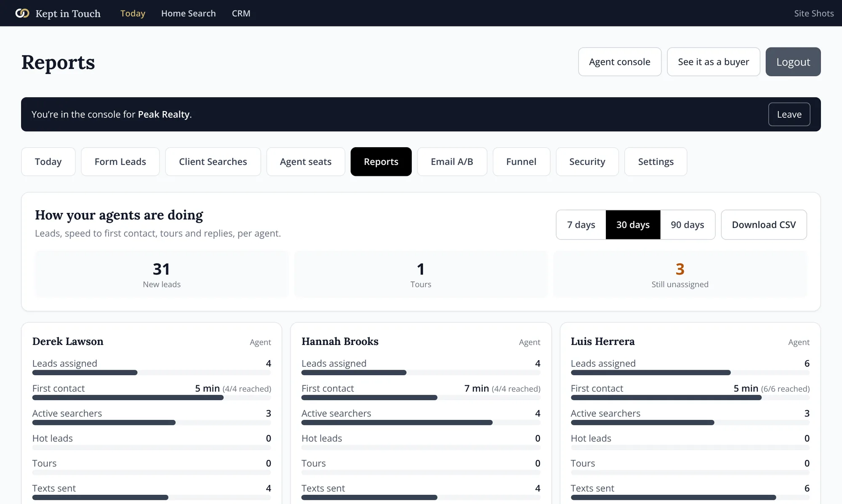This screenshot has width=842, height=504.
Task: Select the 90 days range
Action: [687, 225]
